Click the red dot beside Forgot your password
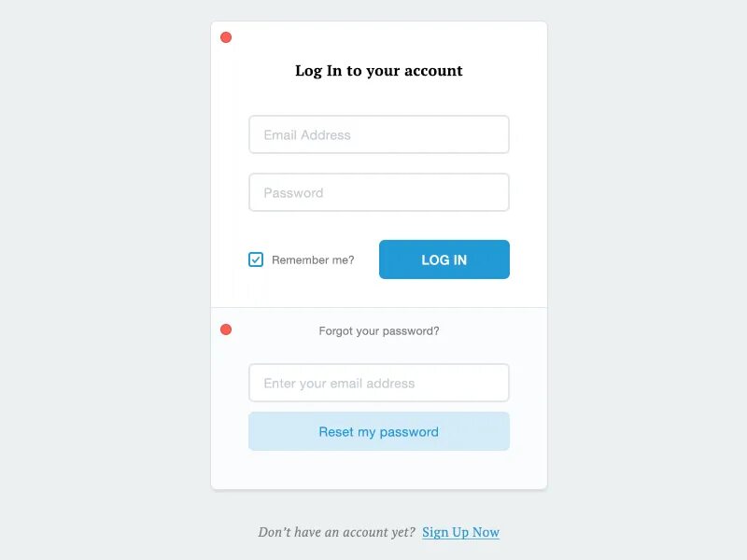The image size is (747, 560). pos(226,329)
